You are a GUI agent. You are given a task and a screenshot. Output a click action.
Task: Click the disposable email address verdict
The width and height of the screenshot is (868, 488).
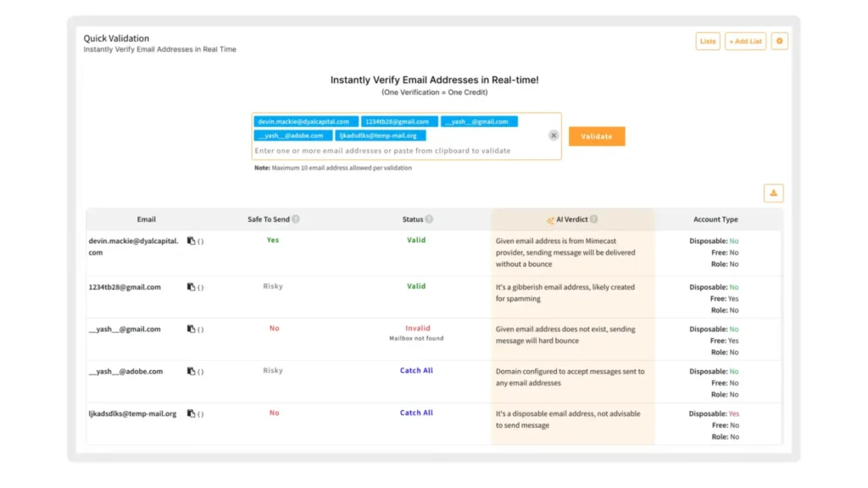tap(568, 419)
